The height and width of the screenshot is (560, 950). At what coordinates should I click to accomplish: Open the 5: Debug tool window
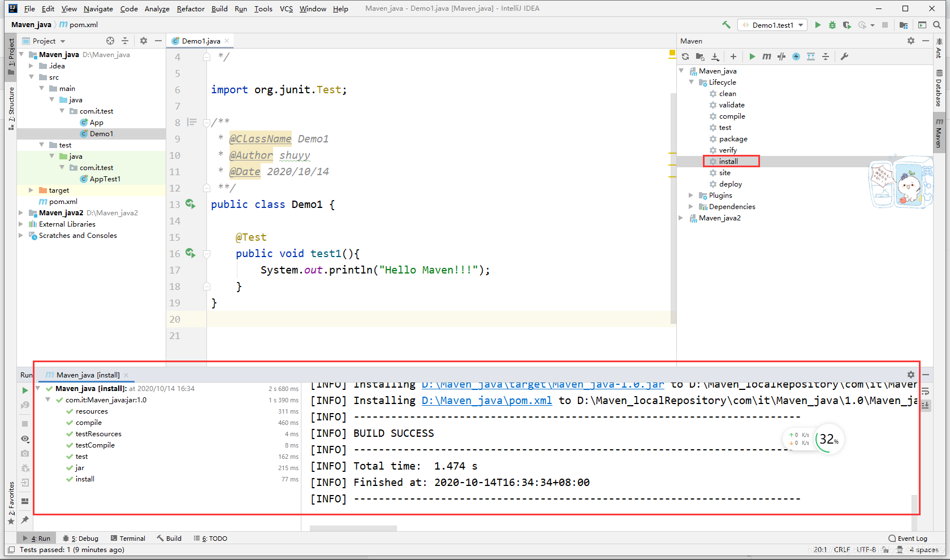click(x=80, y=539)
